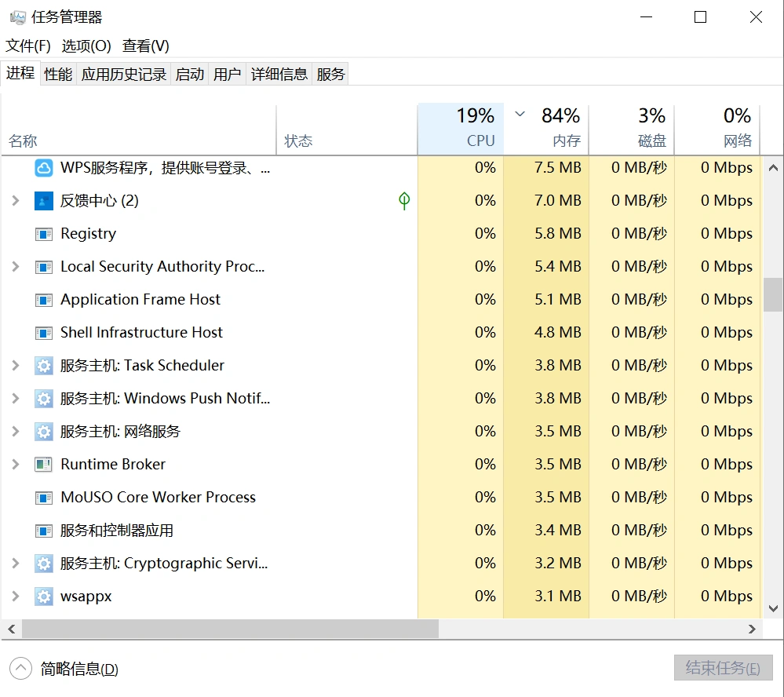Click the wsappx gear icon
This screenshot has width=784, height=697.
(x=43, y=597)
